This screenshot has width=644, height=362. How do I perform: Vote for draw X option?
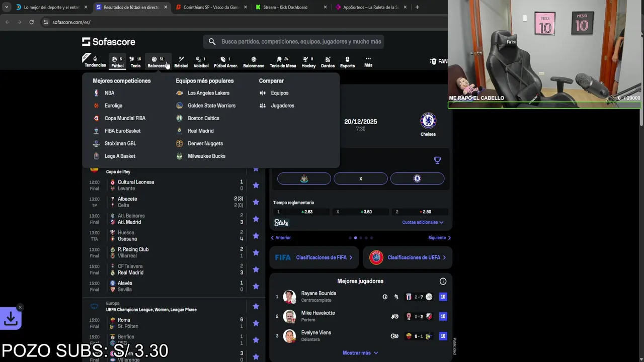click(360, 178)
